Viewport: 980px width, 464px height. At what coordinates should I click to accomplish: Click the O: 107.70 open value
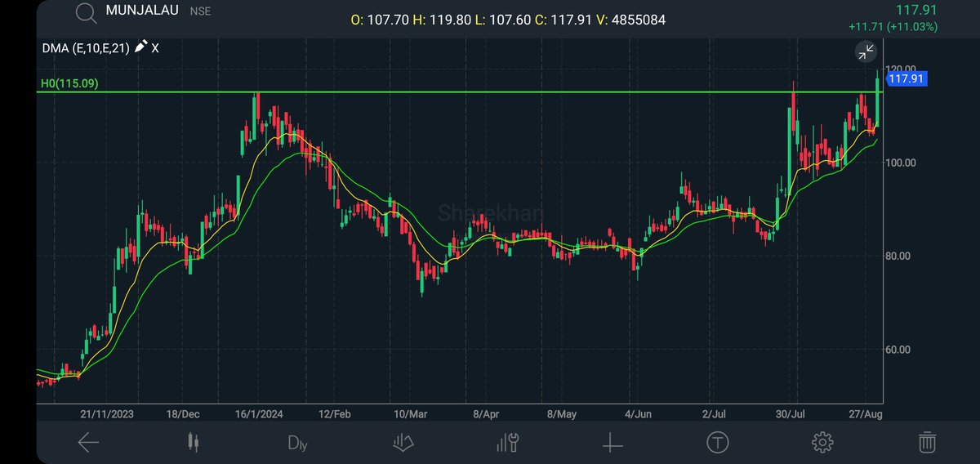coord(381,19)
